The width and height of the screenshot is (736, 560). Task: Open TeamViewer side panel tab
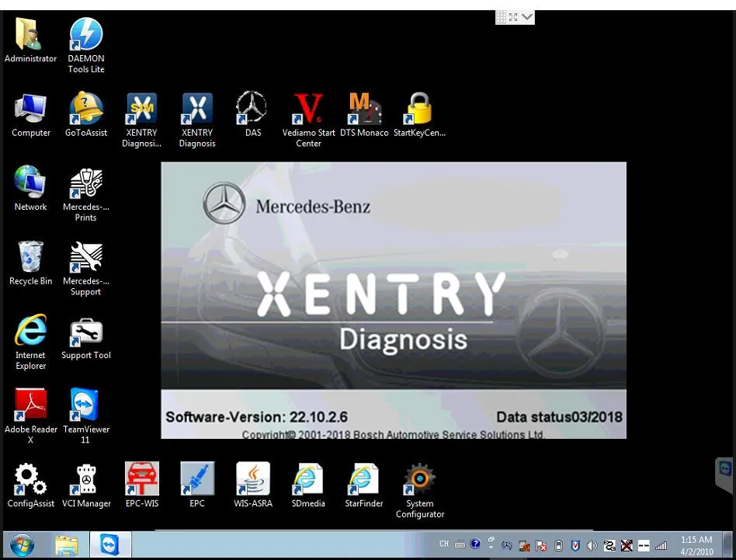coord(724,474)
